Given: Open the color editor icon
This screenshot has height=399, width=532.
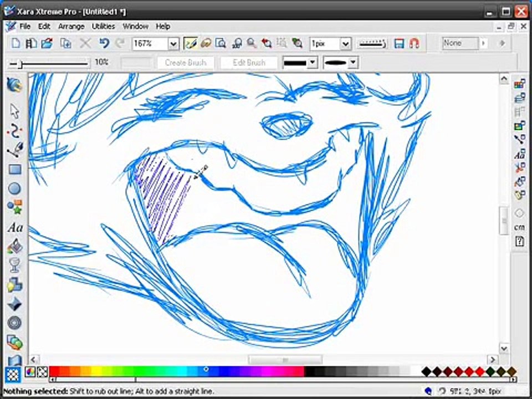Looking at the screenshot, I should click(x=30, y=372).
